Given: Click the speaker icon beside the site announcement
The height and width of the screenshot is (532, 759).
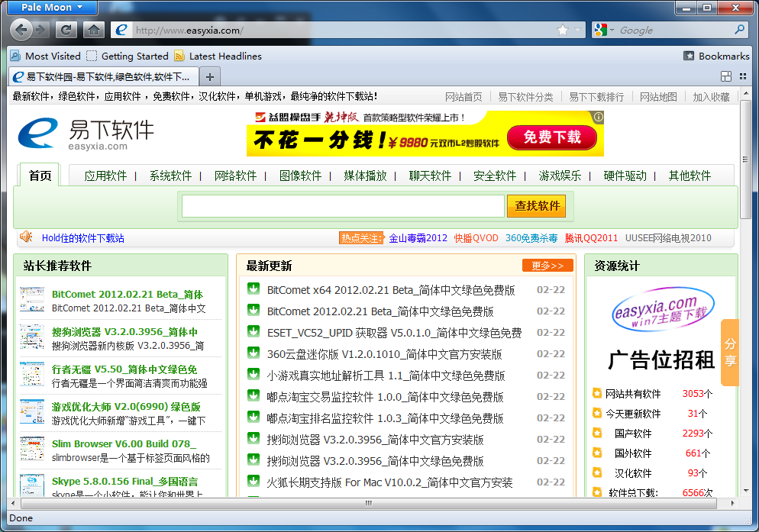Looking at the screenshot, I should pos(26,237).
